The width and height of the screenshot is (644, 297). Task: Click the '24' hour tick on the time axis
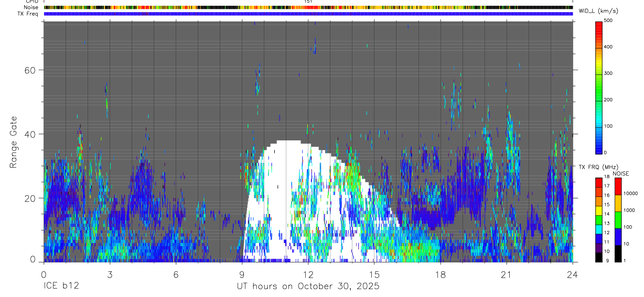click(573, 274)
